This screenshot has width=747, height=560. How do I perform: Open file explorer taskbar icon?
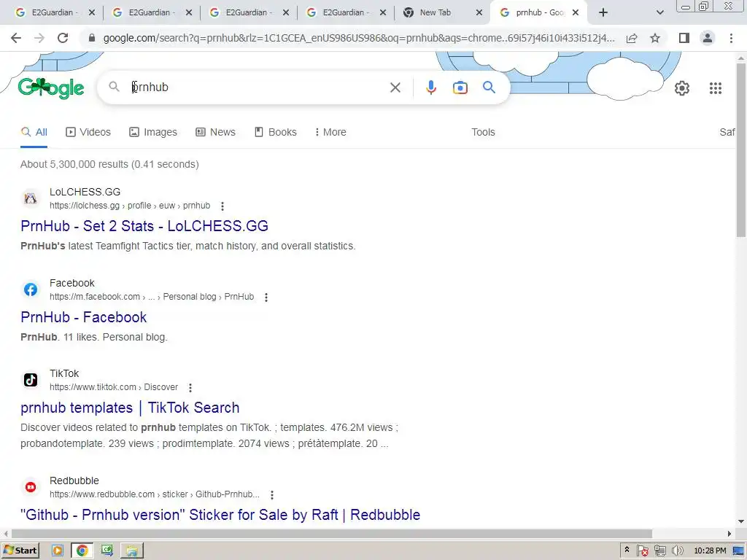click(x=131, y=551)
